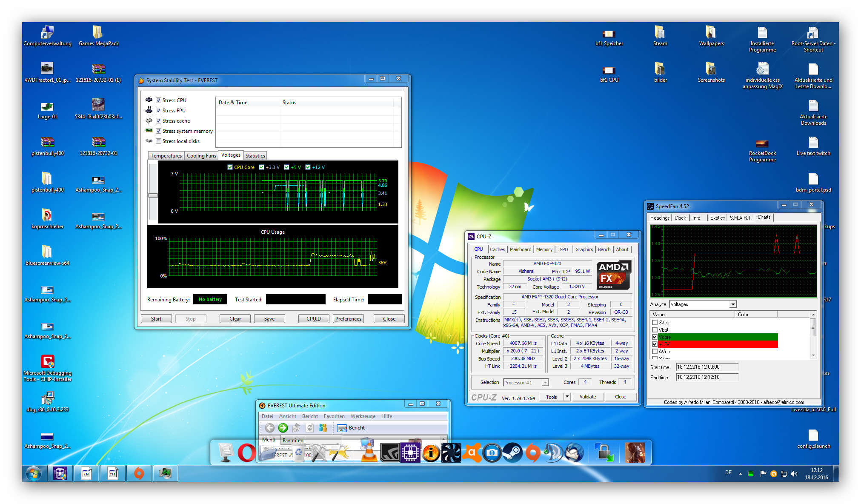Image resolution: width=861 pixels, height=504 pixels.
Task: Click the grey back arrow in EVEREST toolbar
Action: 269,428
